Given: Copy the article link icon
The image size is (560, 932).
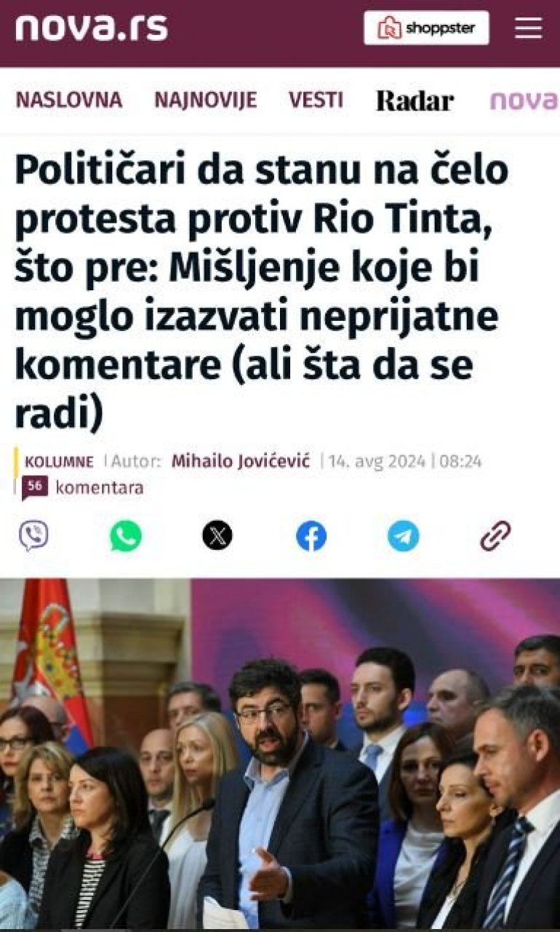Looking at the screenshot, I should tap(495, 536).
